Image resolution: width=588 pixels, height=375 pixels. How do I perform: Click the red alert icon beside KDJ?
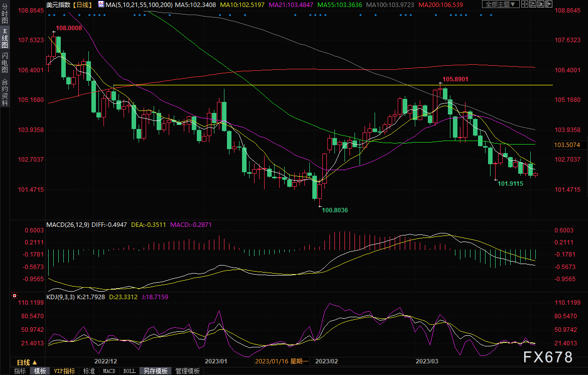pyautogui.click(x=15, y=296)
